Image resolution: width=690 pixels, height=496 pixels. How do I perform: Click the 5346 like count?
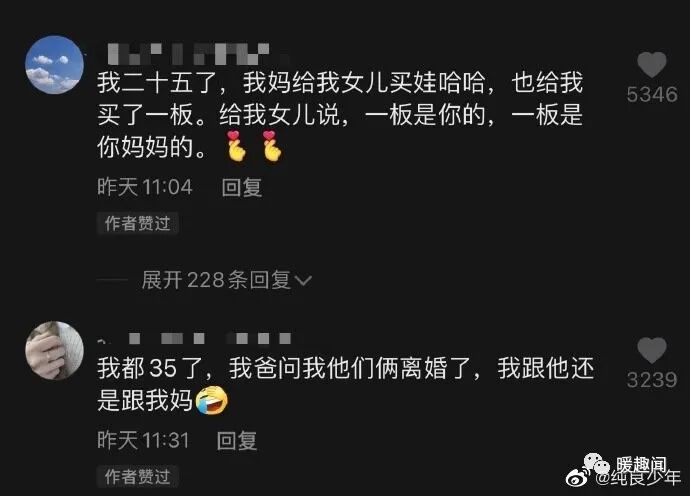click(652, 95)
